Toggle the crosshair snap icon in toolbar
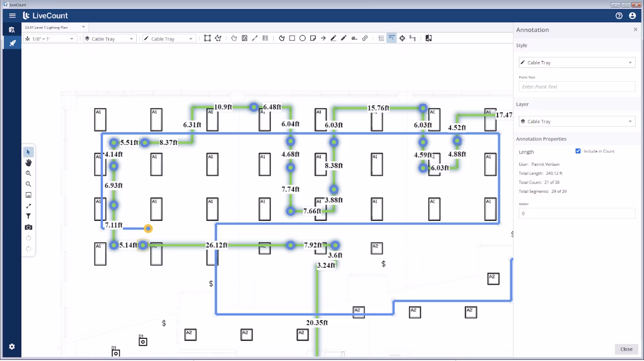 (x=402, y=38)
